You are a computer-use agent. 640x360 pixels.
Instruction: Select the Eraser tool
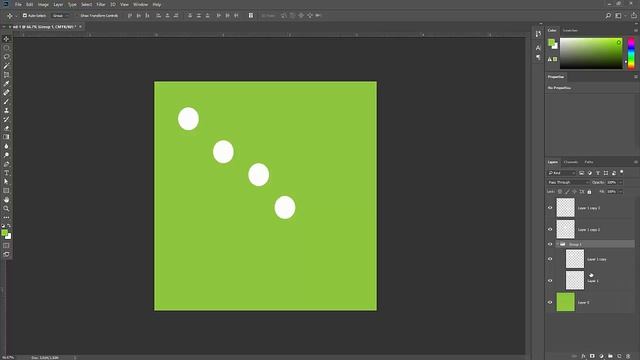(6, 128)
